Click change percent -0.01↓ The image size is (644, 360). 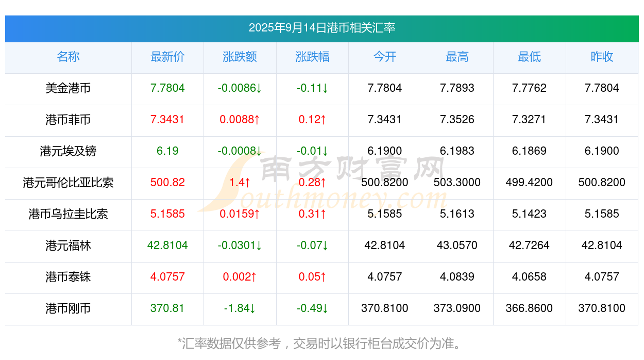[312, 151]
